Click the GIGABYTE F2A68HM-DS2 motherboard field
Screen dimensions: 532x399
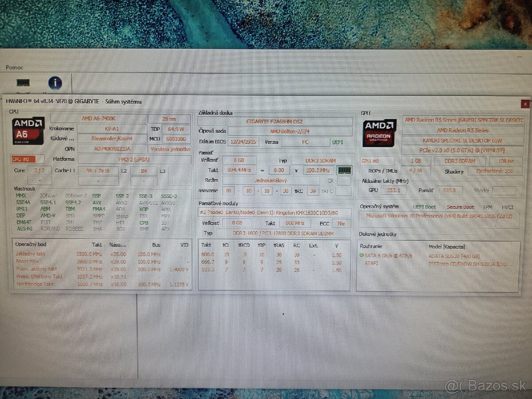pyautogui.click(x=275, y=121)
